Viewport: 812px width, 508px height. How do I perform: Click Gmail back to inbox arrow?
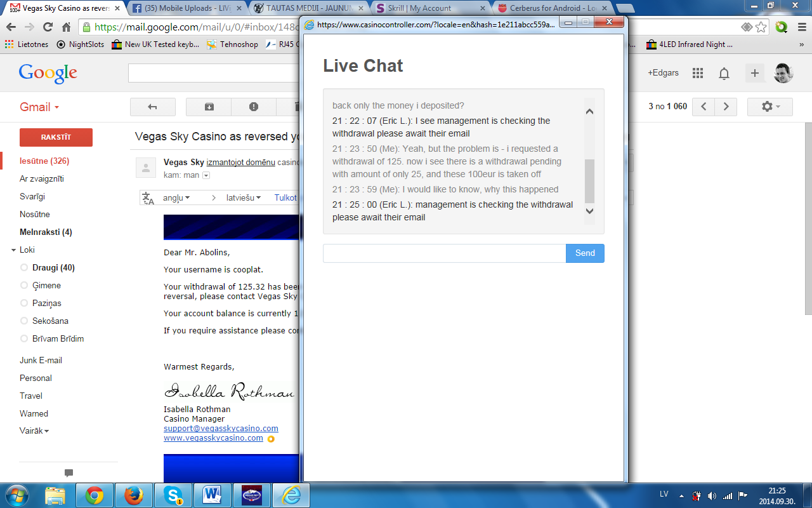(152, 107)
